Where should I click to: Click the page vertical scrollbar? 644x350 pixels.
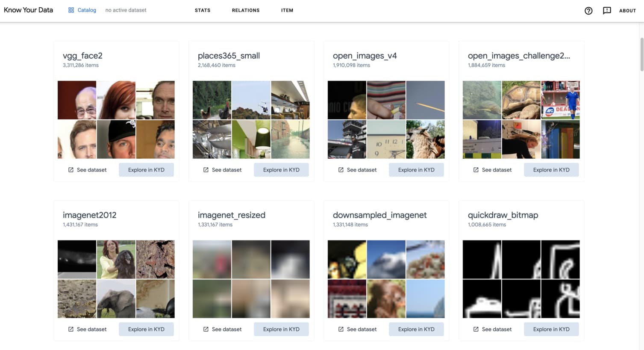tap(641, 55)
